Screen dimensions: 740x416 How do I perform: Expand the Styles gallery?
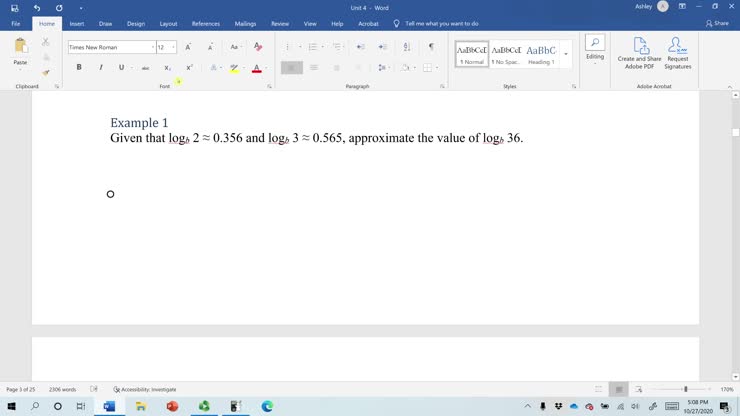(x=566, y=54)
